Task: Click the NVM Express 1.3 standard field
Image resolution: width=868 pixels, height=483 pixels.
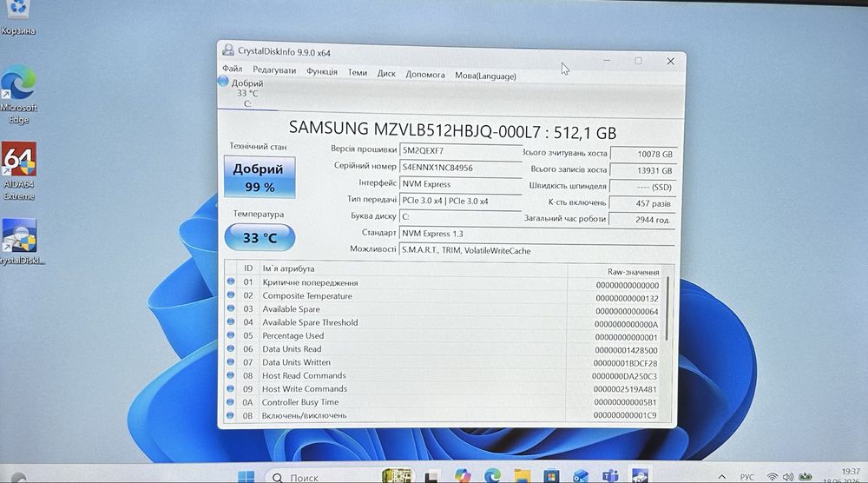Action: point(537,235)
